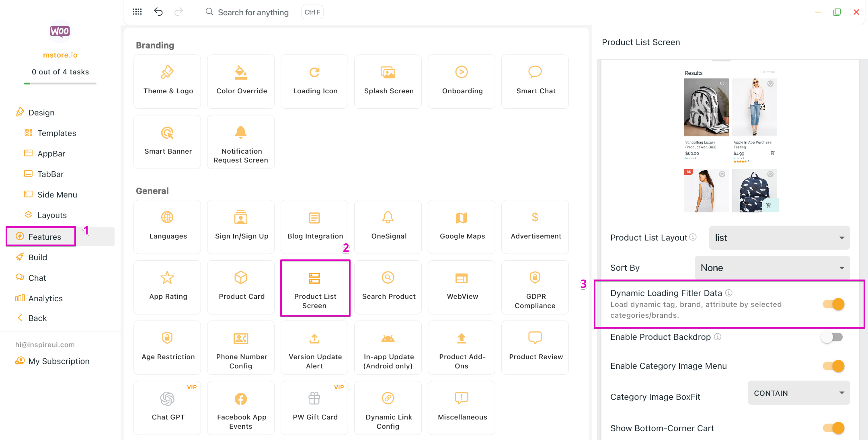Viewport: 868px width, 440px height.
Task: Click the undo arrow in top toolbar
Action: [x=158, y=12]
